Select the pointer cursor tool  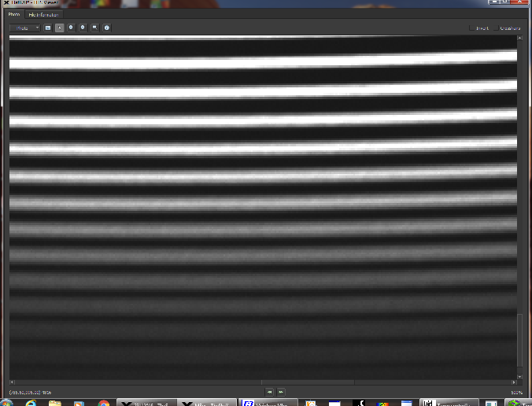coord(60,28)
